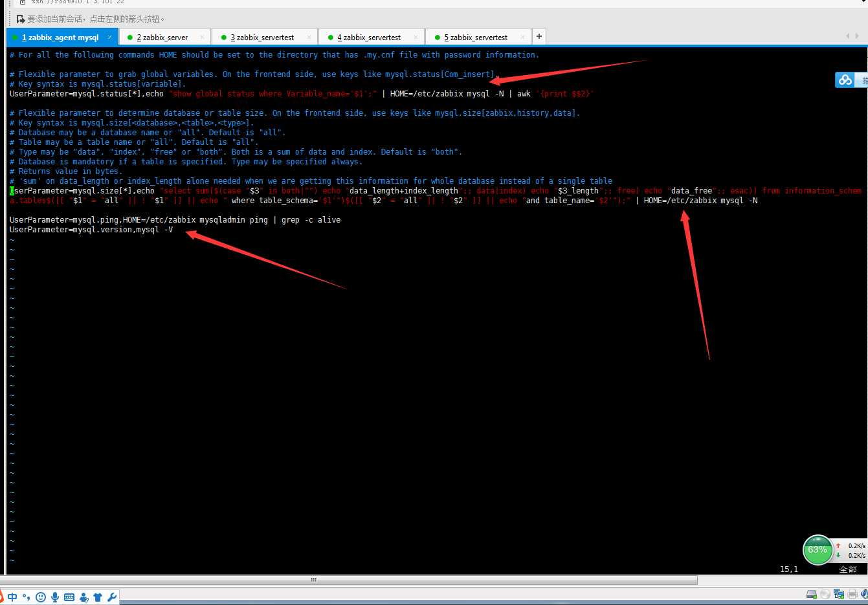Add a new session tab with plus button
The width and height of the screenshot is (868, 605).
[x=539, y=36]
